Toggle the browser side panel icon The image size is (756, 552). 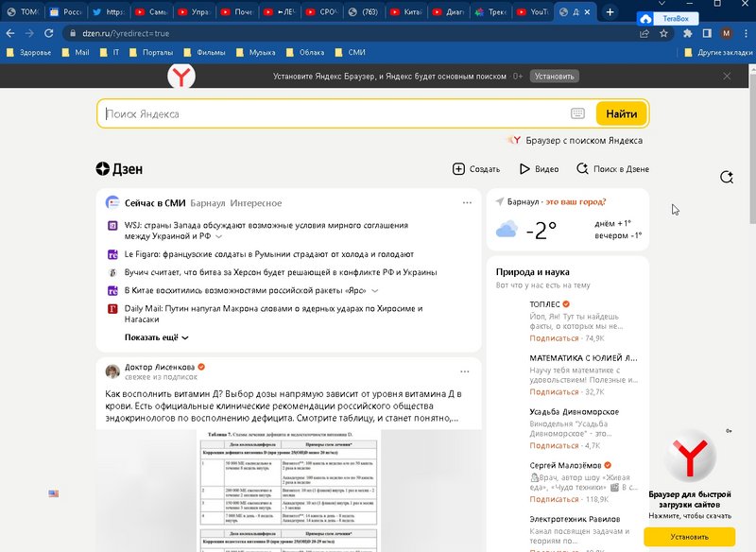click(x=707, y=33)
